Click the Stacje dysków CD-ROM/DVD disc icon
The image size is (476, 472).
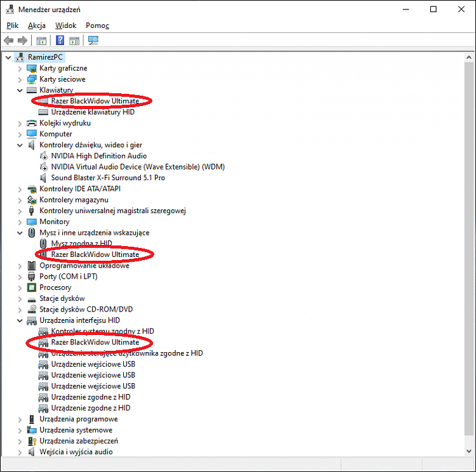point(32,310)
